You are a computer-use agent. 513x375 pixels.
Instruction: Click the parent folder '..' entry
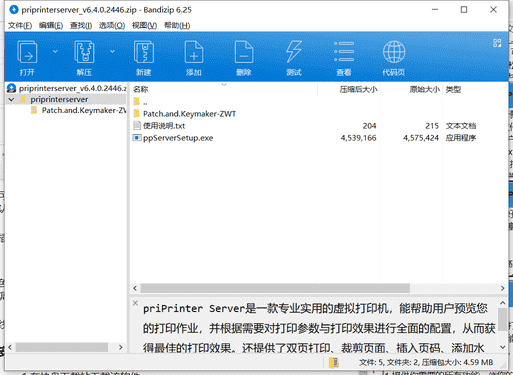click(140, 102)
